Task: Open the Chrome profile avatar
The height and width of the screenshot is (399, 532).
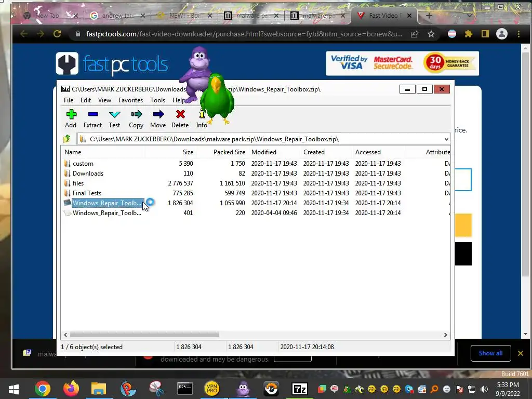Action: tap(502, 34)
